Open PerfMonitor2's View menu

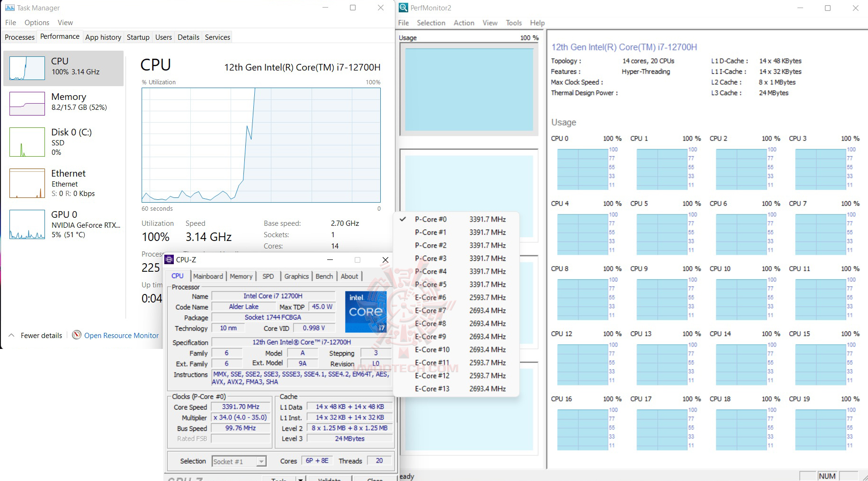click(x=490, y=23)
